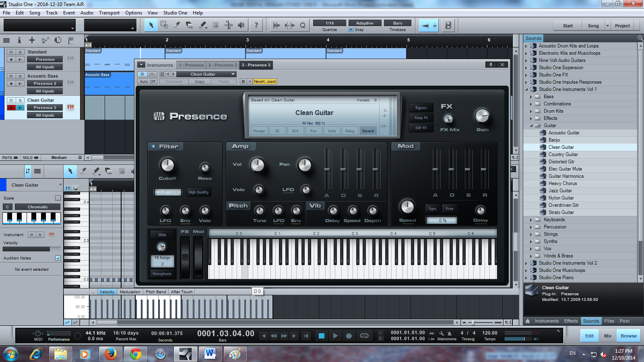Switch to the 2 - Presence 2 tab

coord(223,65)
